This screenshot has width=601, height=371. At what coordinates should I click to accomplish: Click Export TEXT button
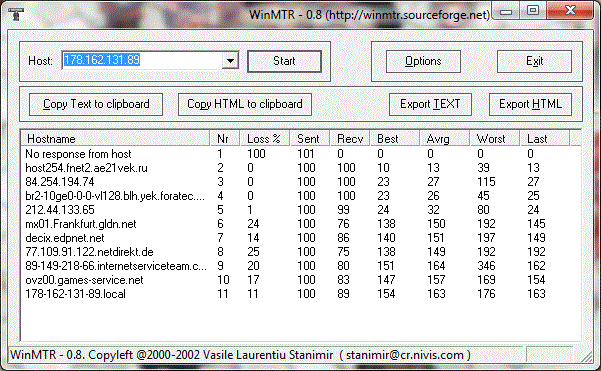(x=430, y=104)
